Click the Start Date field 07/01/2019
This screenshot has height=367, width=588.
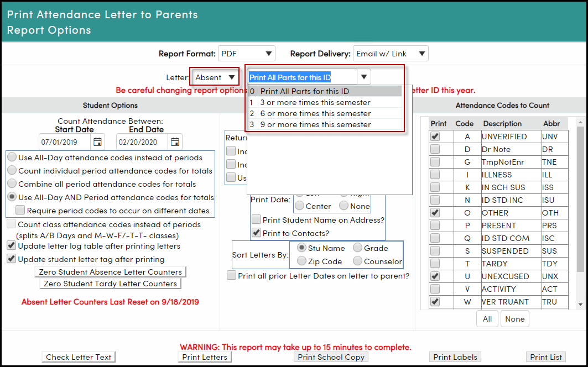click(x=65, y=142)
